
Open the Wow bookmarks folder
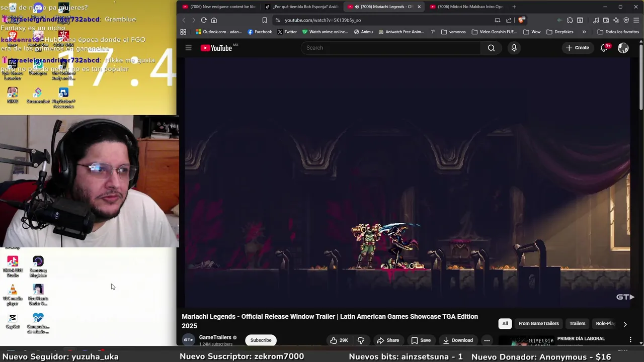532,32
